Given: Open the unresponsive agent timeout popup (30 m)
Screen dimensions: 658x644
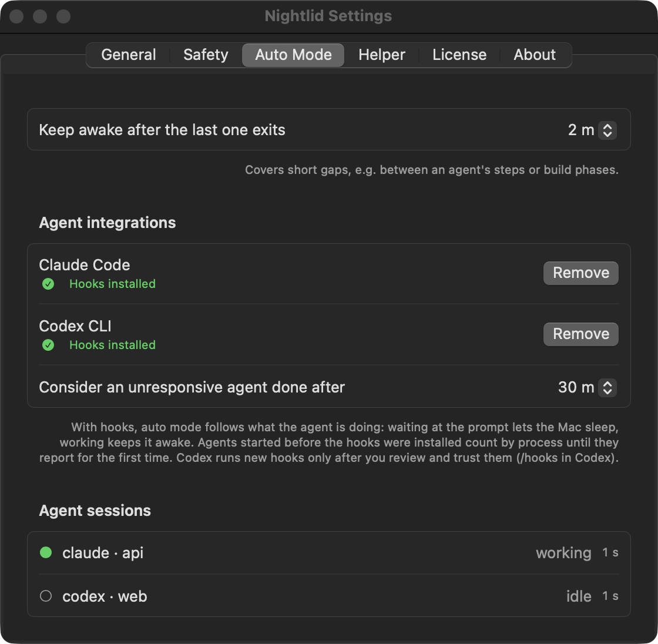Looking at the screenshot, I should point(607,387).
